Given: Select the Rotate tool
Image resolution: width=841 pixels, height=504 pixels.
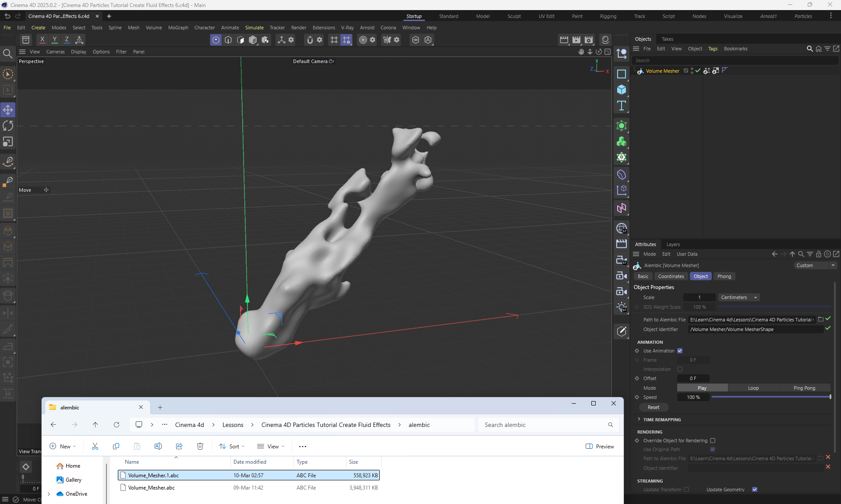Looking at the screenshot, I should pos(8,126).
